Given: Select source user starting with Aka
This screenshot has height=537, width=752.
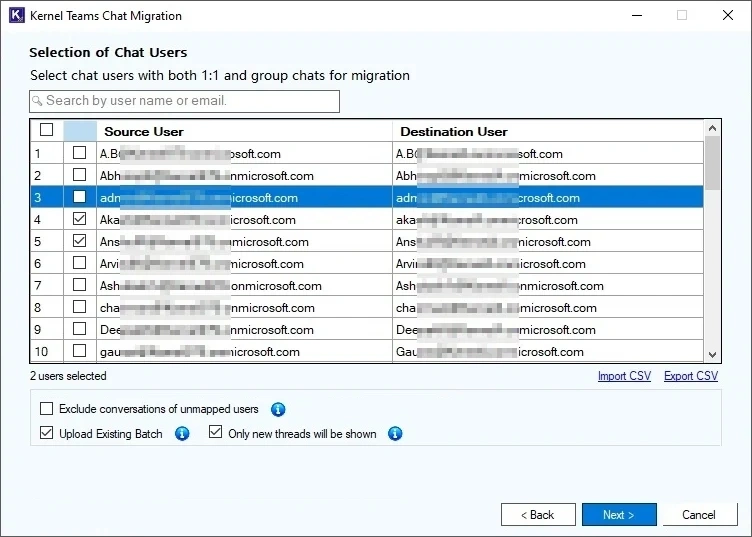Looking at the screenshot, I should pyautogui.click(x=244, y=220).
